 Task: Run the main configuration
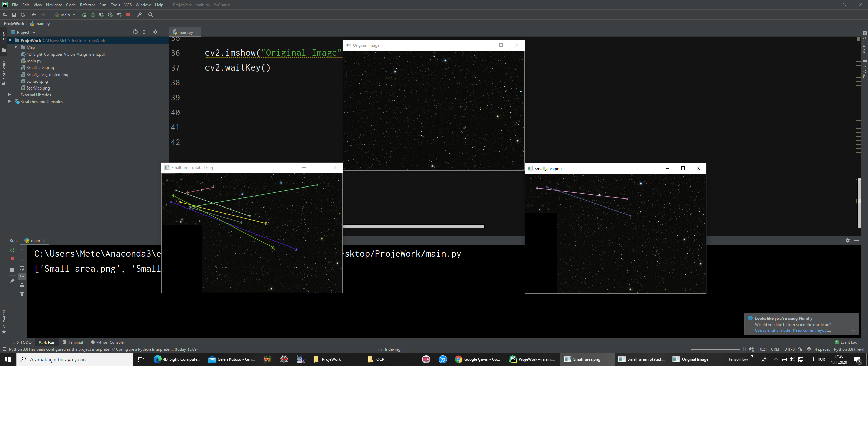(84, 15)
